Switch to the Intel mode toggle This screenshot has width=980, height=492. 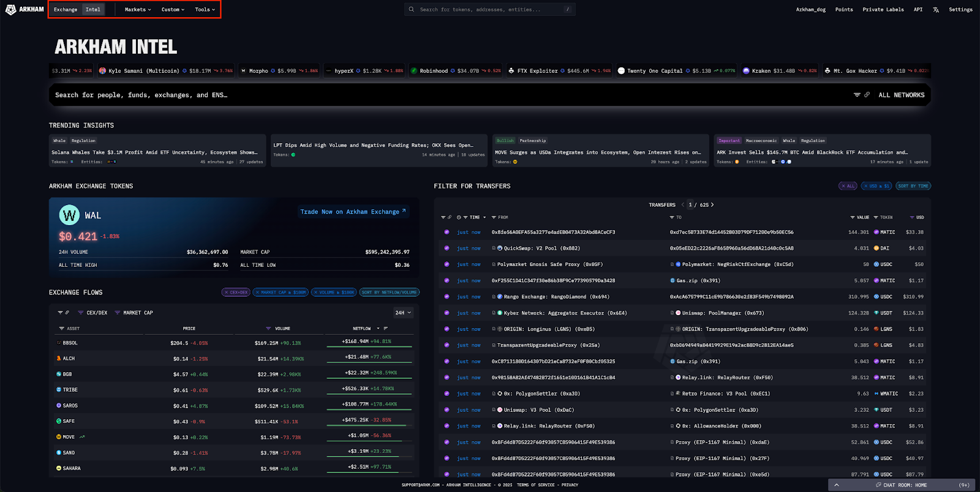[93, 10]
